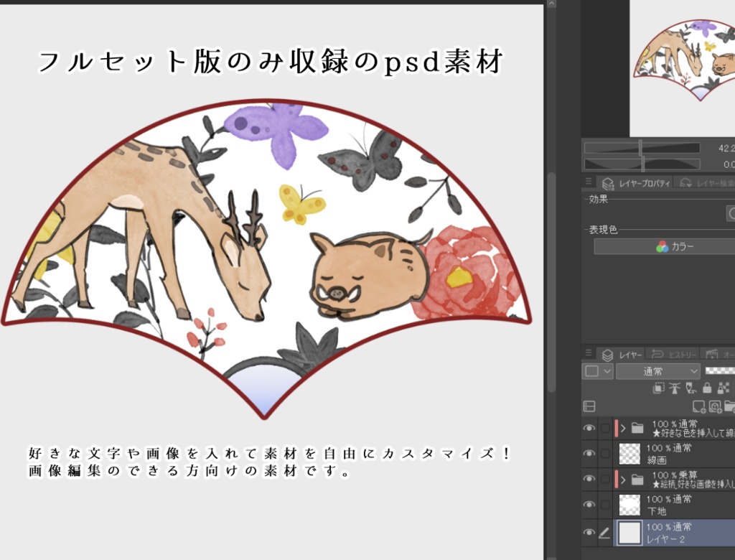735x560 pixels.
Task: Click the lock transparent pixels icon
Action: point(724,388)
